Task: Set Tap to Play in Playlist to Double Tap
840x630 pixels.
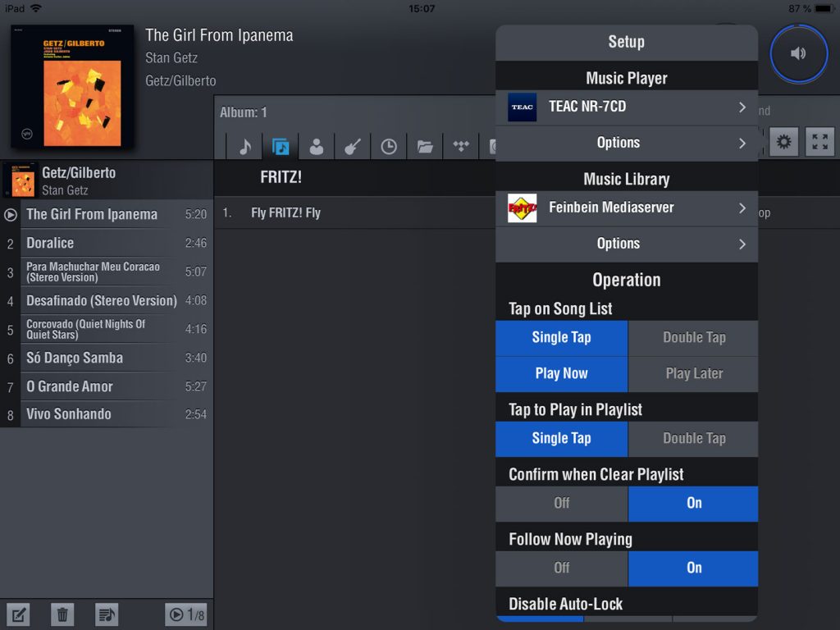Action: pos(694,438)
